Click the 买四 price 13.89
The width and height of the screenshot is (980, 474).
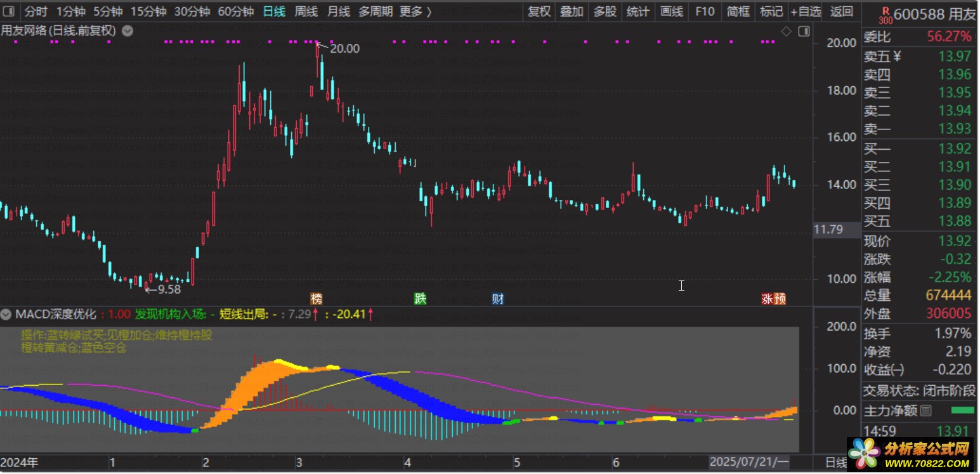(955, 203)
